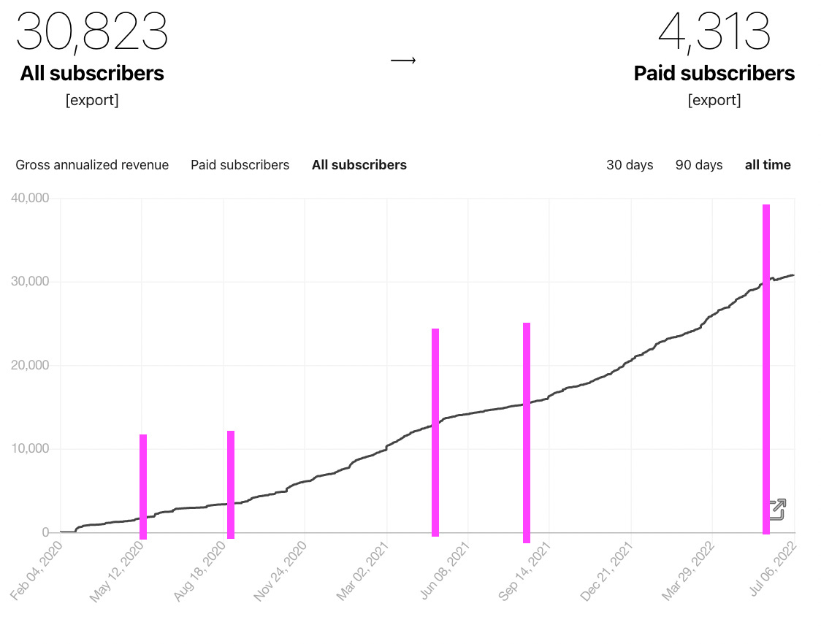This screenshot has height=644, width=821.
Task: Click the pink marker near Aug 18, 2020
Action: pyautogui.click(x=232, y=486)
